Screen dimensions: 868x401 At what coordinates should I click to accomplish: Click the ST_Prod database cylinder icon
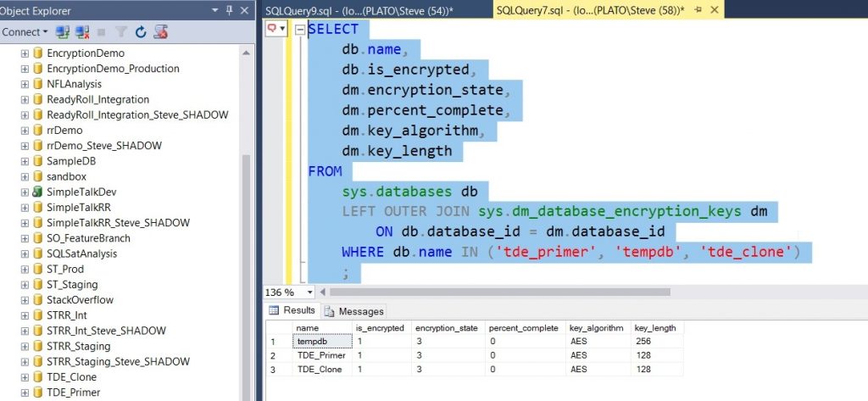37,269
